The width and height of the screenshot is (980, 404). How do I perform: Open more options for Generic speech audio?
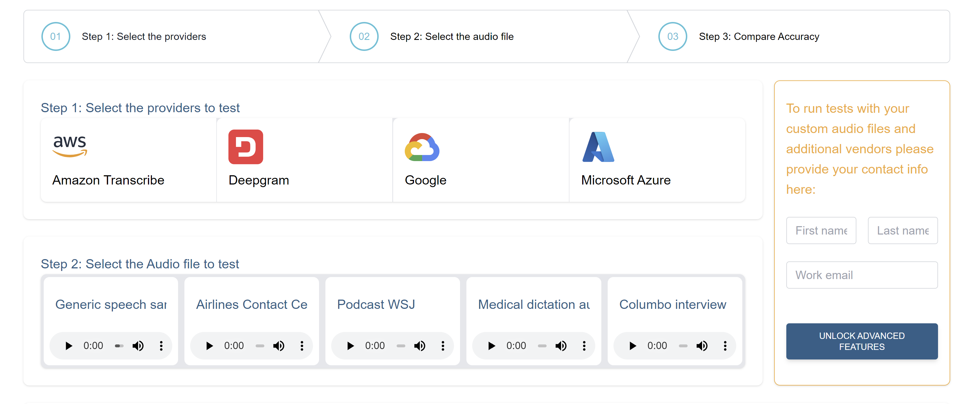point(161,346)
